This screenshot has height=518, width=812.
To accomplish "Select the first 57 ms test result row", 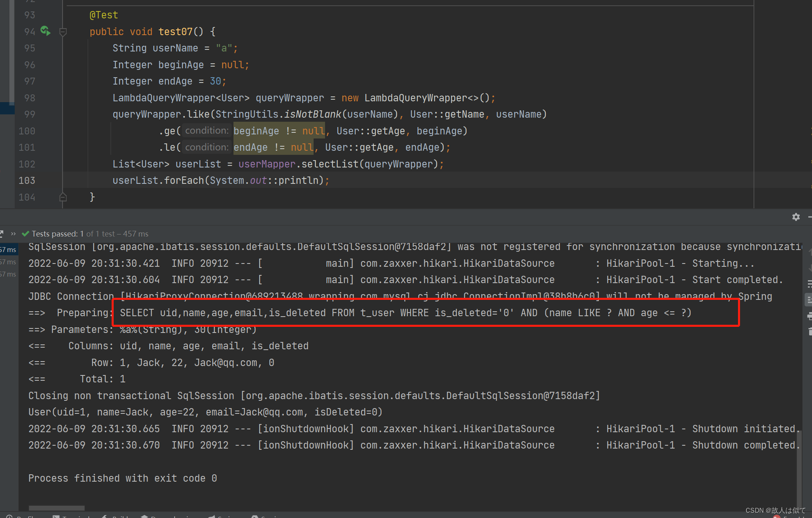I will click(x=8, y=250).
